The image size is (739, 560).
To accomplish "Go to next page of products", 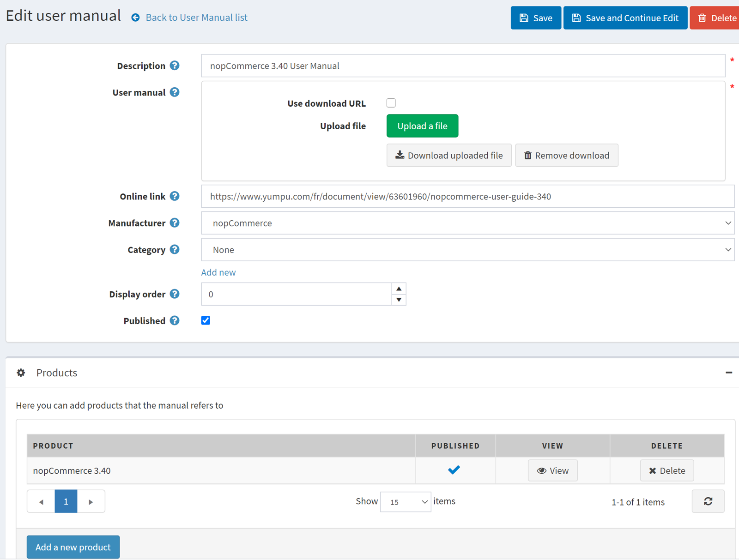I will point(91,501).
